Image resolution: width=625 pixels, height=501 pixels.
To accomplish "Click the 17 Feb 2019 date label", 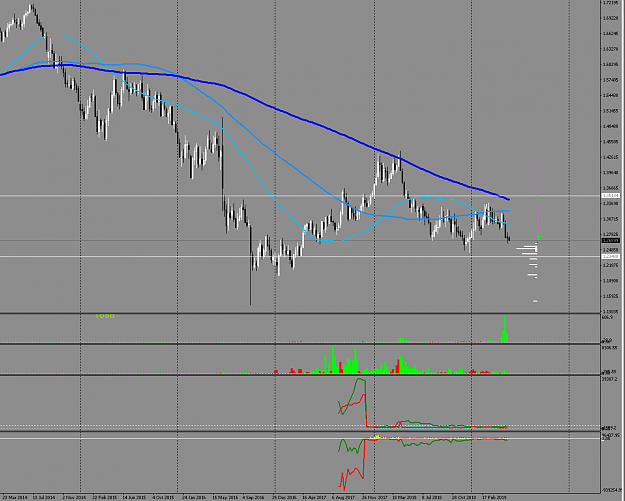I will click(x=495, y=498).
